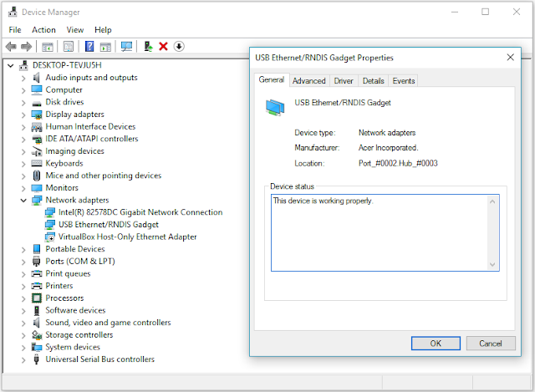Switch to the Driver tab
The height and width of the screenshot is (392, 535).
[x=344, y=81]
